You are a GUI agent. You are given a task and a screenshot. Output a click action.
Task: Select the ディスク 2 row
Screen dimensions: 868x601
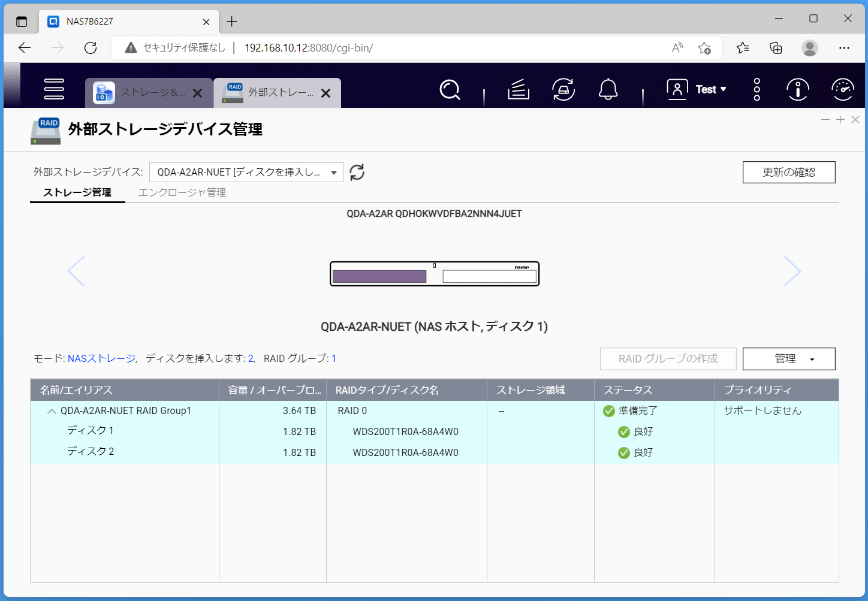435,452
